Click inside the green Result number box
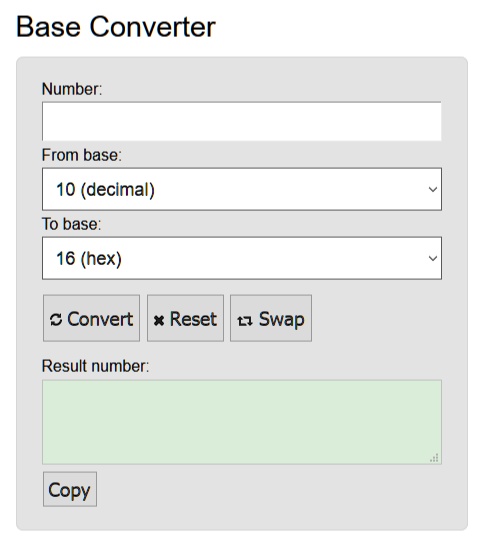The height and width of the screenshot is (547, 487). point(242,422)
